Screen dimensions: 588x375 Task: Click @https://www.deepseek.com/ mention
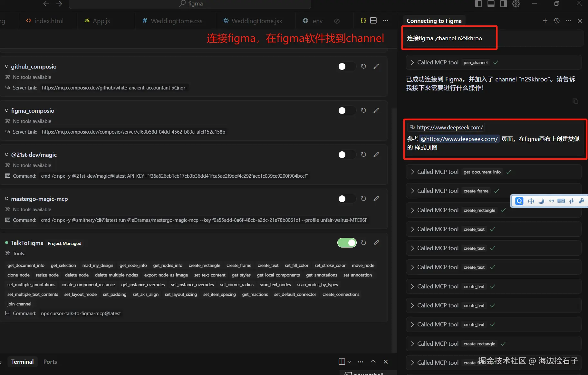459,139
